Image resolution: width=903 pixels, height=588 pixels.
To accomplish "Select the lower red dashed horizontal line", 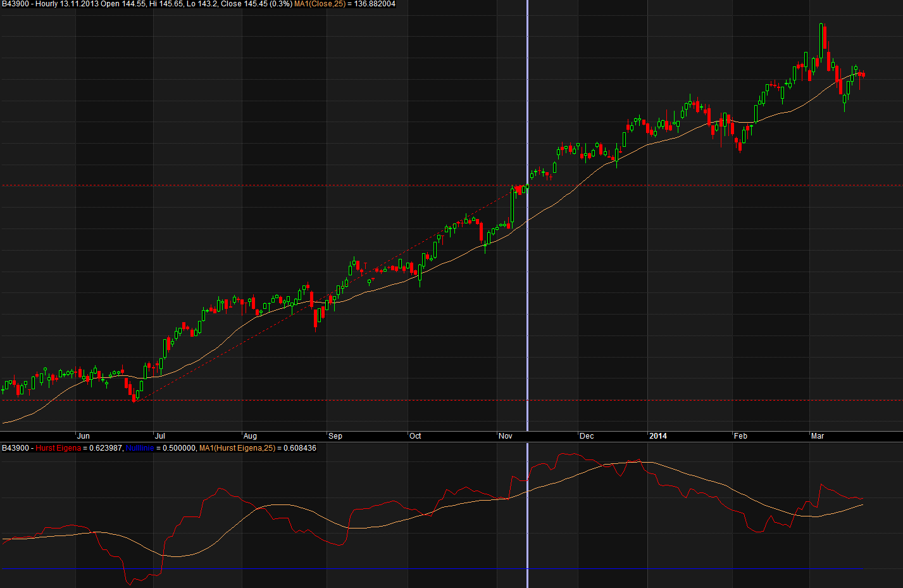I will pyautogui.click(x=316, y=400).
